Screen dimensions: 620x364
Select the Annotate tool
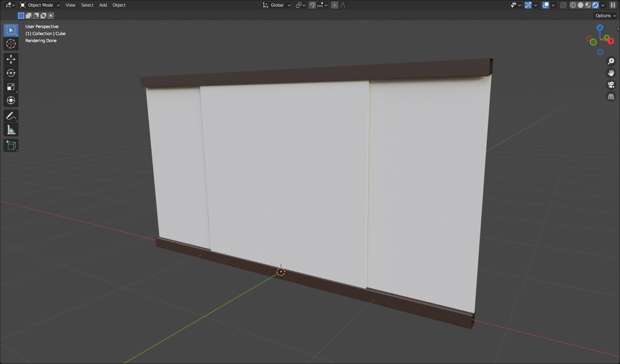[x=11, y=116]
